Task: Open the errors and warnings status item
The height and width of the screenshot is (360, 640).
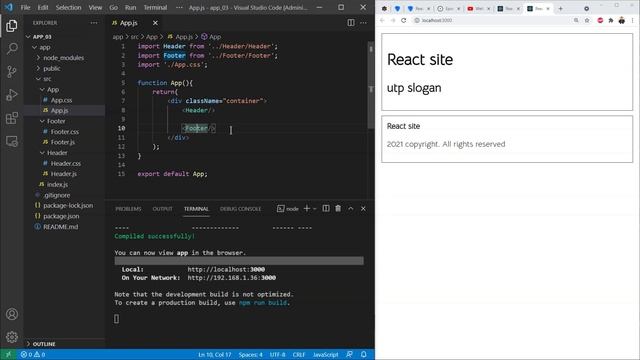Action: (x=33, y=355)
